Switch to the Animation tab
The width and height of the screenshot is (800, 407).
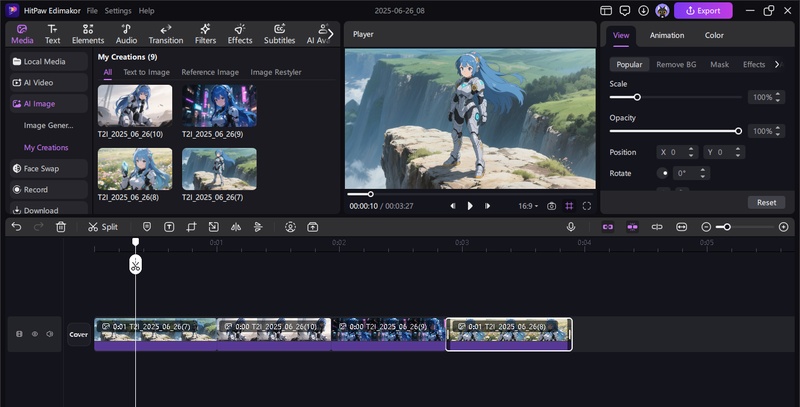click(x=667, y=35)
